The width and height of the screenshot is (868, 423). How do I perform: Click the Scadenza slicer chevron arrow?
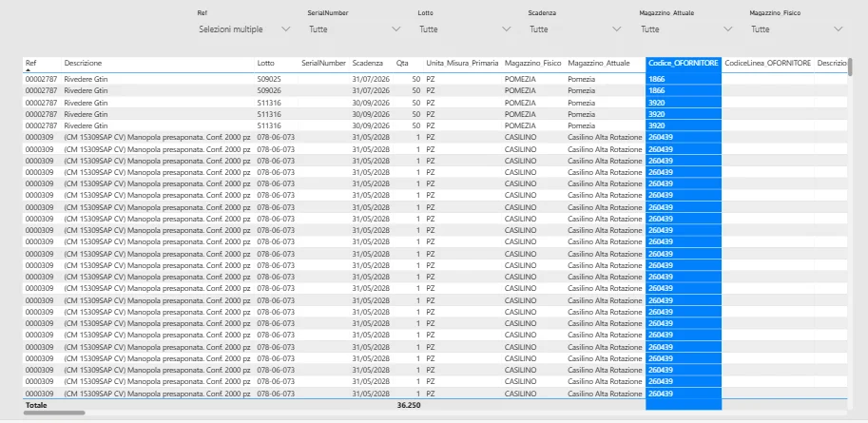617,29
